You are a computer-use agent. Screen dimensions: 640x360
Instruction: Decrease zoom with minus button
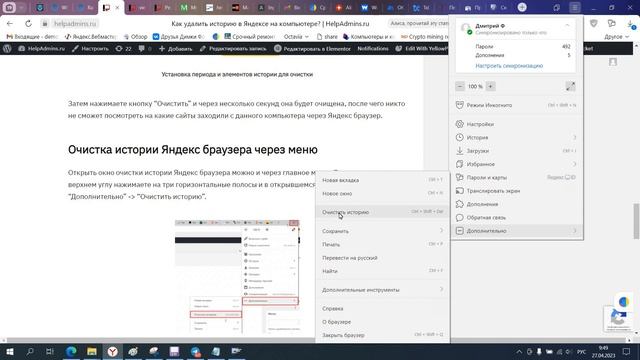coord(460,87)
